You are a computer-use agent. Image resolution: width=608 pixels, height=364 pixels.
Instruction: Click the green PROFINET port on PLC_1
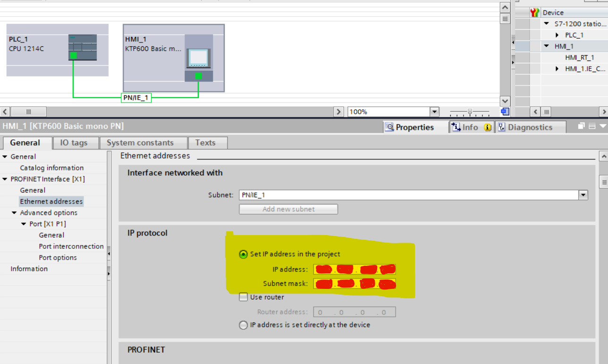click(x=73, y=55)
